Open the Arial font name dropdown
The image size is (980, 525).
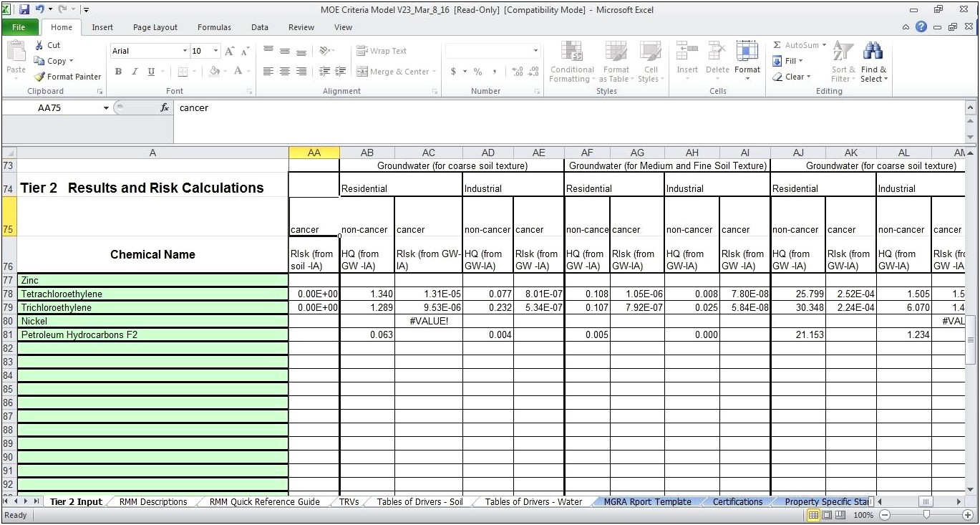(x=185, y=51)
